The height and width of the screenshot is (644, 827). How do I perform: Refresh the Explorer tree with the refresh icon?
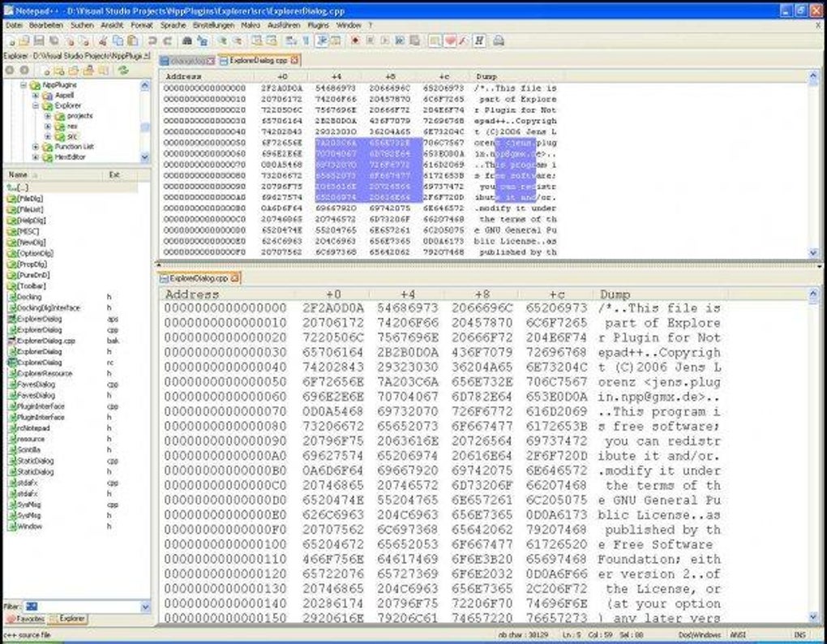124,71
